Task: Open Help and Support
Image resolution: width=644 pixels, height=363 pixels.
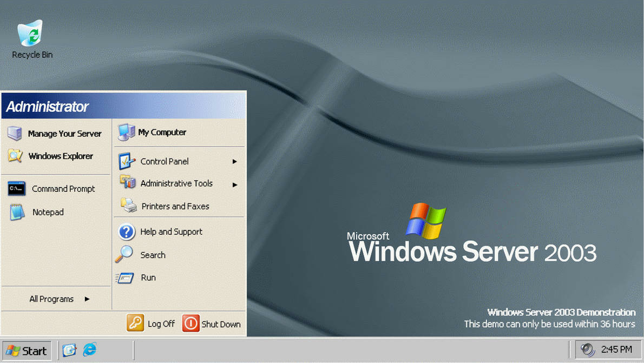Action: (172, 232)
